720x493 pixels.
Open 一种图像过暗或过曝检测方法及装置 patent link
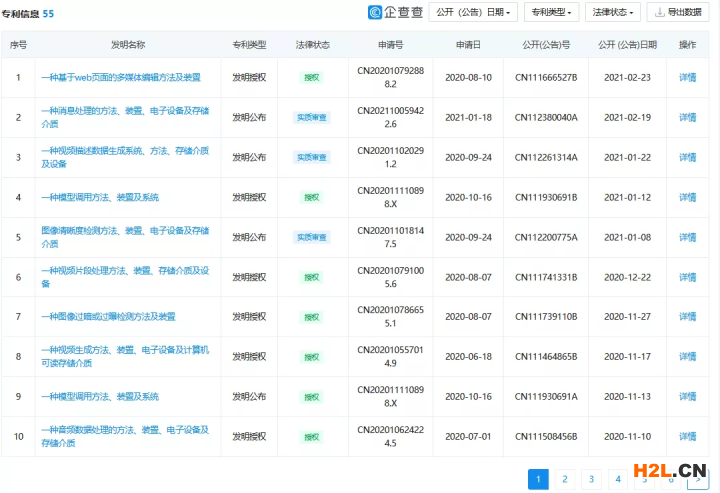(108, 317)
